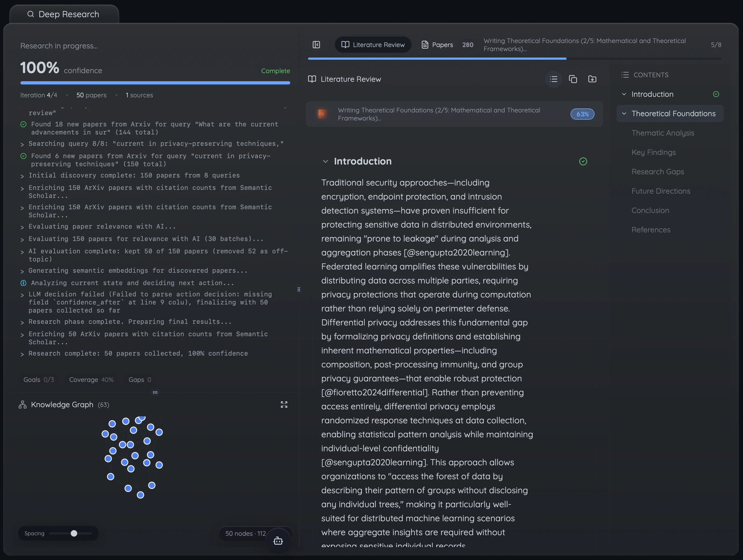Click the green checkmark beside Introduction heading
Image resolution: width=743 pixels, height=560 pixels.
(x=583, y=162)
